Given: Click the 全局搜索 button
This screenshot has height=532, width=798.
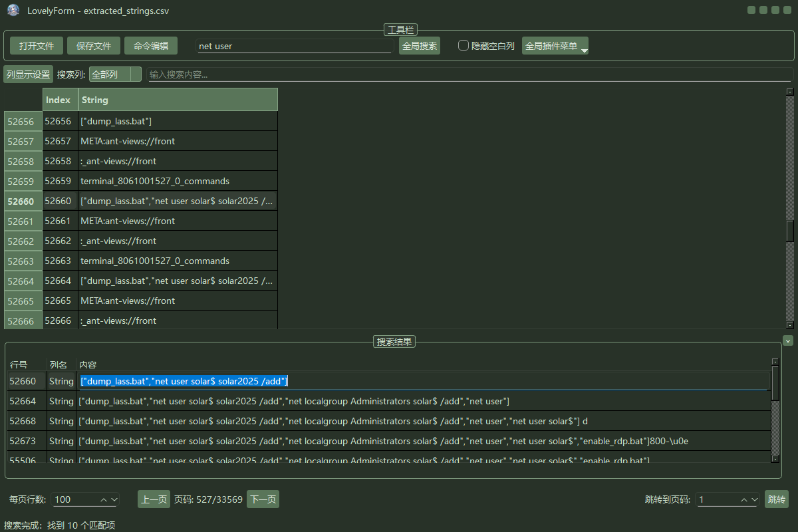Looking at the screenshot, I should pyautogui.click(x=420, y=46).
